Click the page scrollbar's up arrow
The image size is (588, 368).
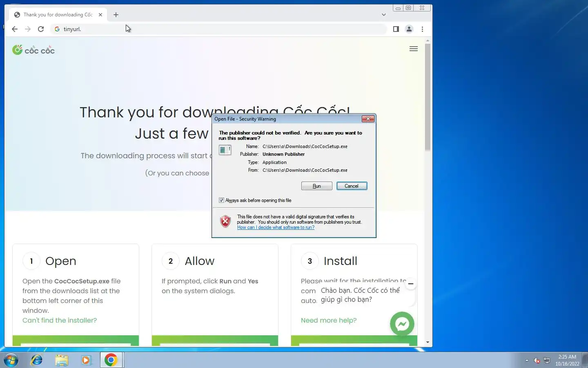[428, 40]
